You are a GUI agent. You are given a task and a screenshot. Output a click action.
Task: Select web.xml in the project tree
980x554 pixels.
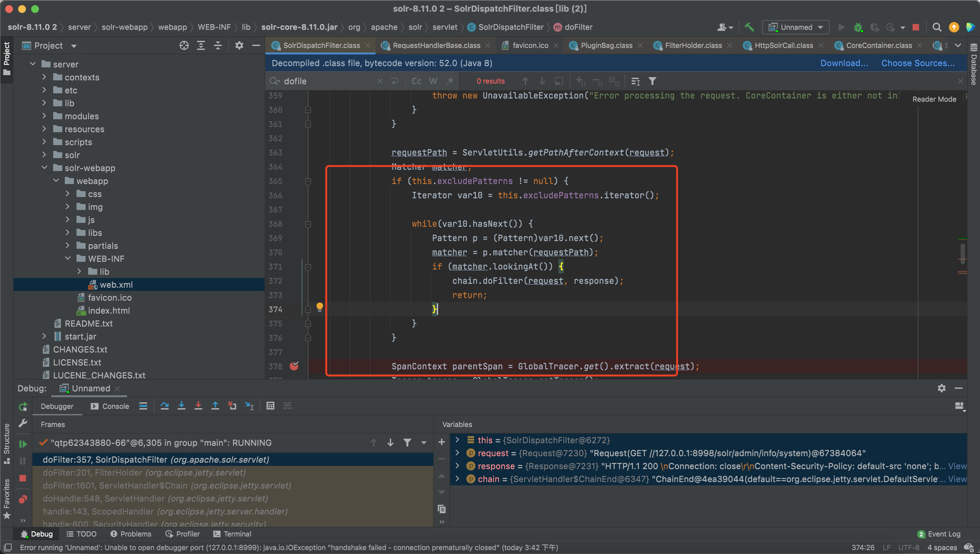pyautogui.click(x=139, y=284)
